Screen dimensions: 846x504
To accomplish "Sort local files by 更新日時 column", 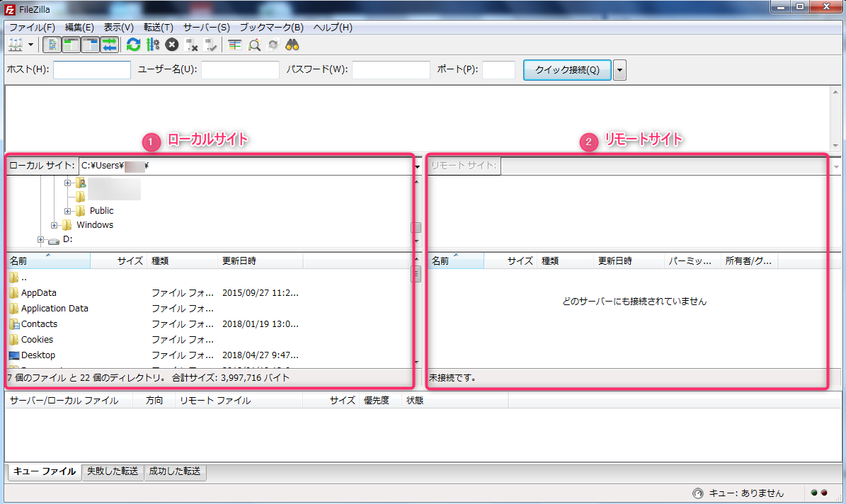I will [261, 260].
